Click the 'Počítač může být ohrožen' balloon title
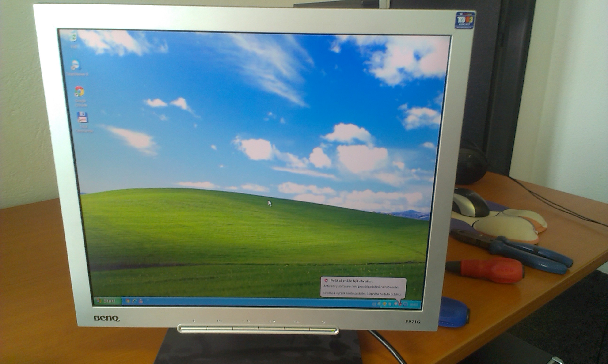This screenshot has height=364, width=608. [352, 281]
